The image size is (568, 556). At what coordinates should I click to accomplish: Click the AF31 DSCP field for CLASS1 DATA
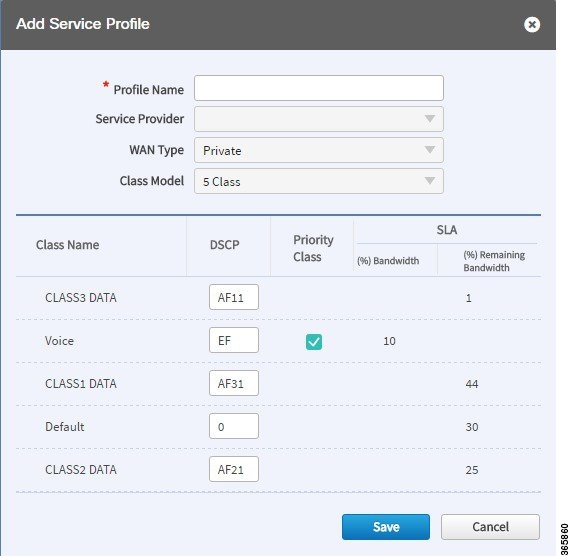[x=234, y=383]
